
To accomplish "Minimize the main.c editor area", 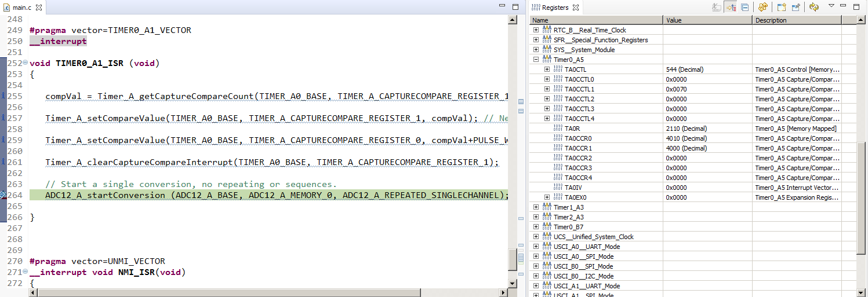I will click(x=502, y=6).
